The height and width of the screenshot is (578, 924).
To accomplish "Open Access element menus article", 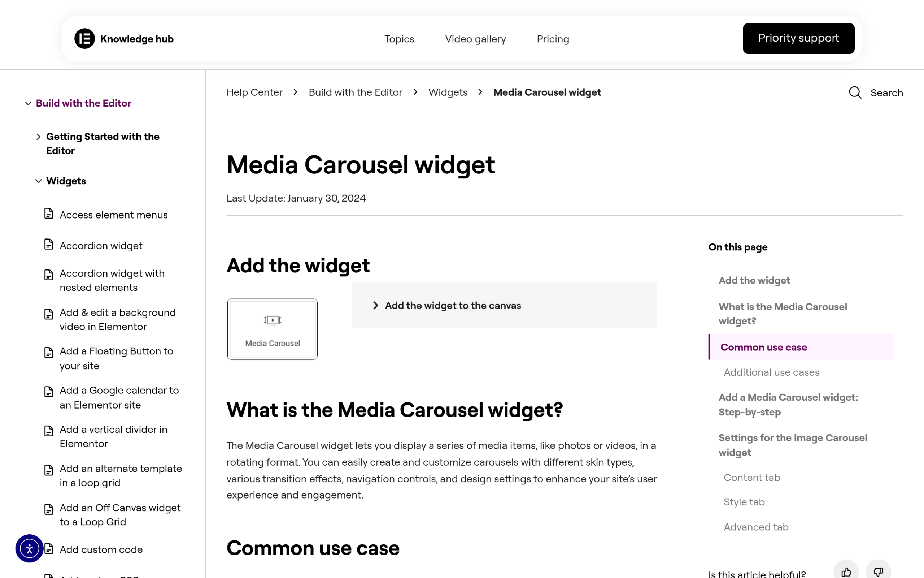I will click(x=113, y=215).
